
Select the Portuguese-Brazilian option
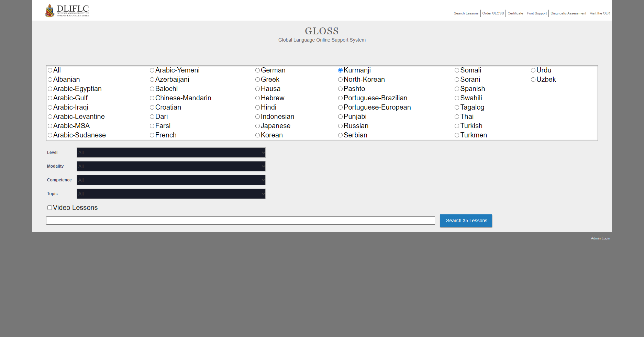tap(340, 98)
